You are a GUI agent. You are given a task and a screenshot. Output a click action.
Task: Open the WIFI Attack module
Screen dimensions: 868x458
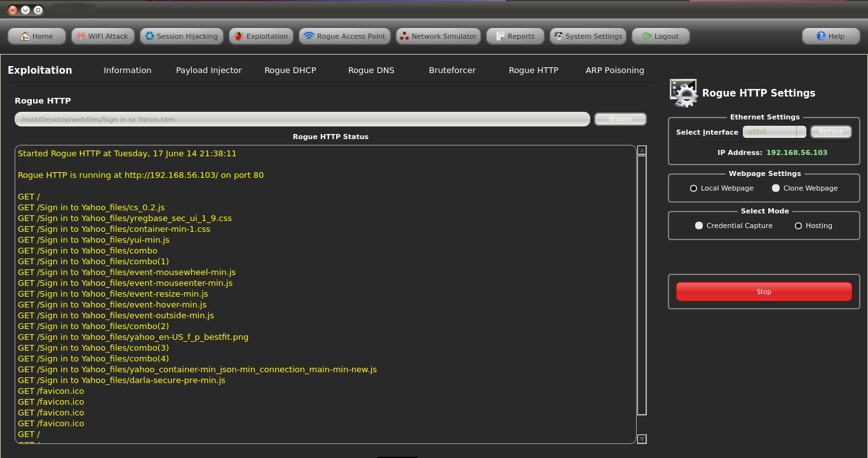point(102,36)
